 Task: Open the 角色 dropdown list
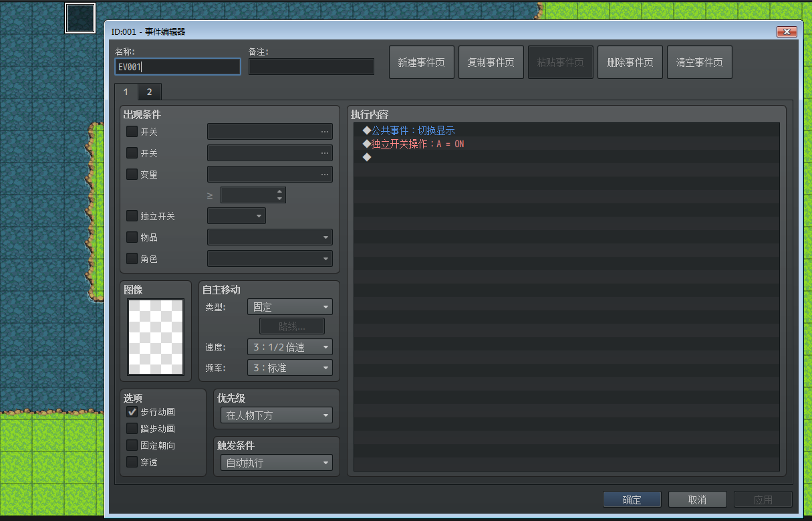click(x=270, y=259)
